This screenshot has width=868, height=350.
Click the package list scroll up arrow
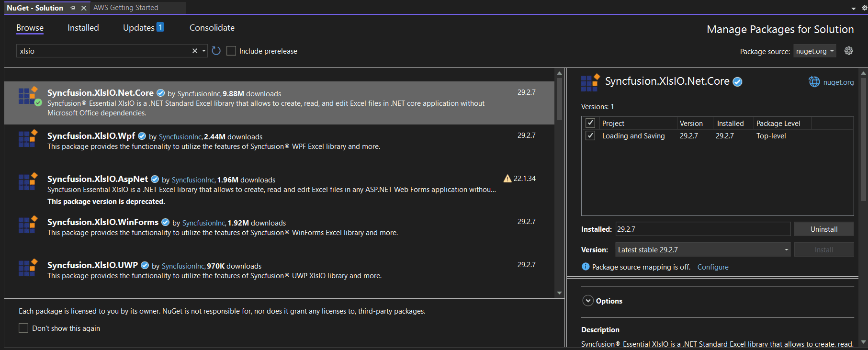(x=559, y=73)
